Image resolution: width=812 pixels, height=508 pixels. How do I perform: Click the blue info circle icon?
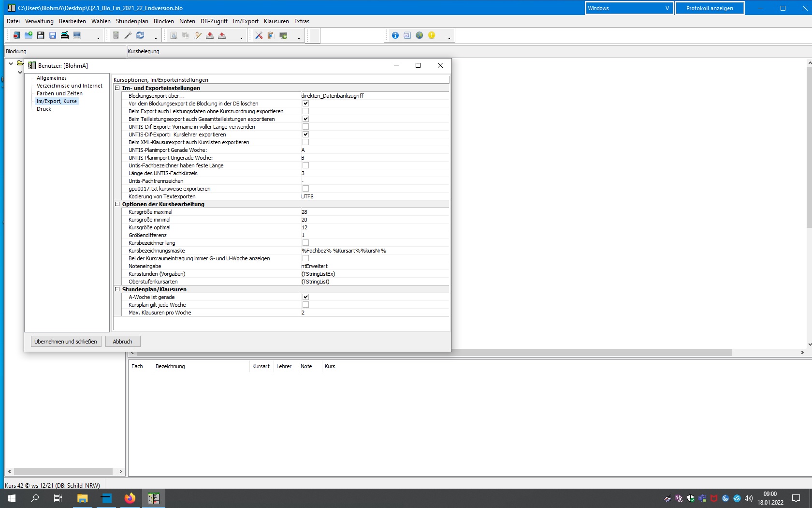(x=395, y=35)
